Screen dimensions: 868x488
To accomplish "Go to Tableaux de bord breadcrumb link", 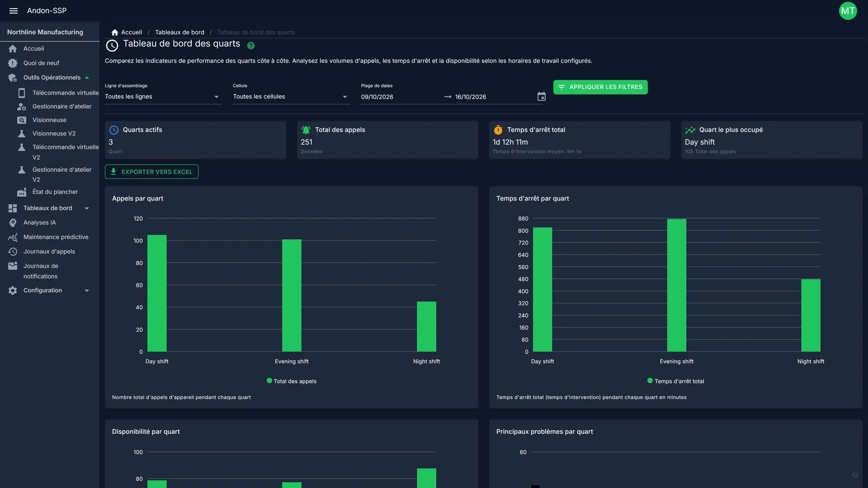I will click(x=179, y=32).
